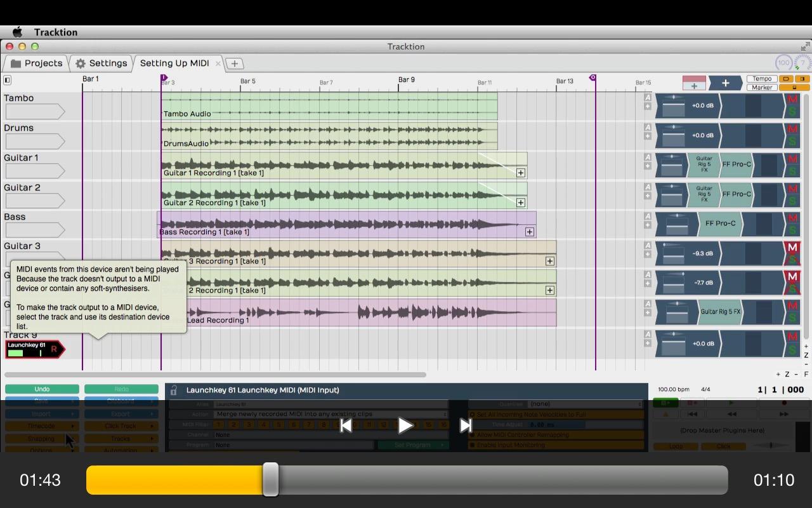Click the automation A icon for Track 9

coord(648,335)
